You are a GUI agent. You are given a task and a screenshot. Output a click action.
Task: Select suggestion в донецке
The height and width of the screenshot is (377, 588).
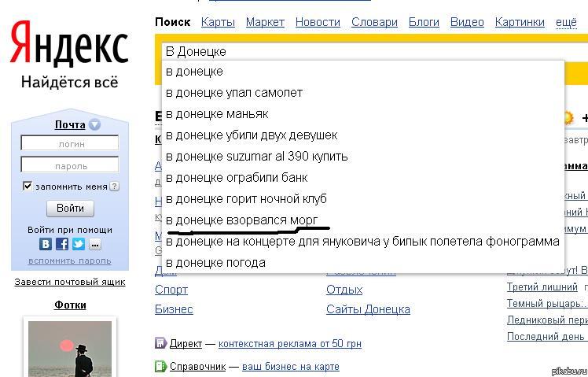coord(363,72)
